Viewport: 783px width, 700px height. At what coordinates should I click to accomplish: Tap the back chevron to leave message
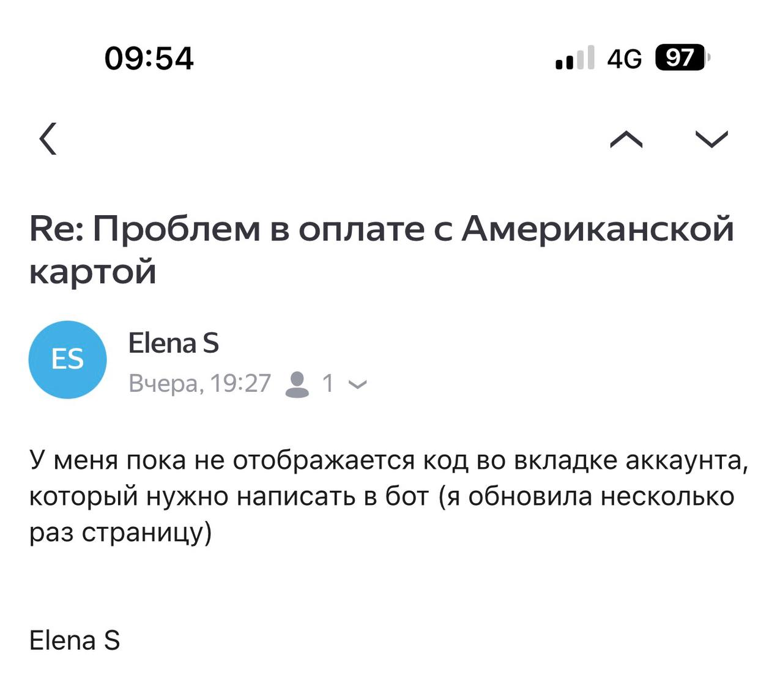click(x=48, y=139)
